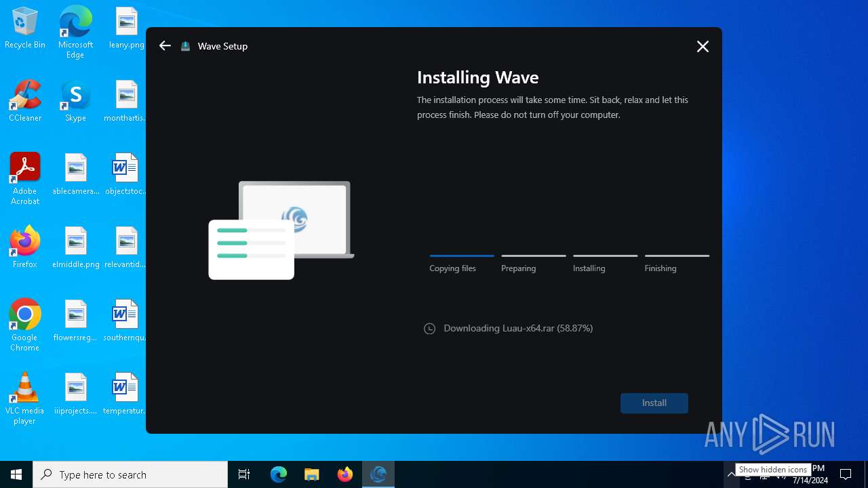This screenshot has width=868, height=488.
Task: Close the Wave Setup window
Action: (703, 46)
